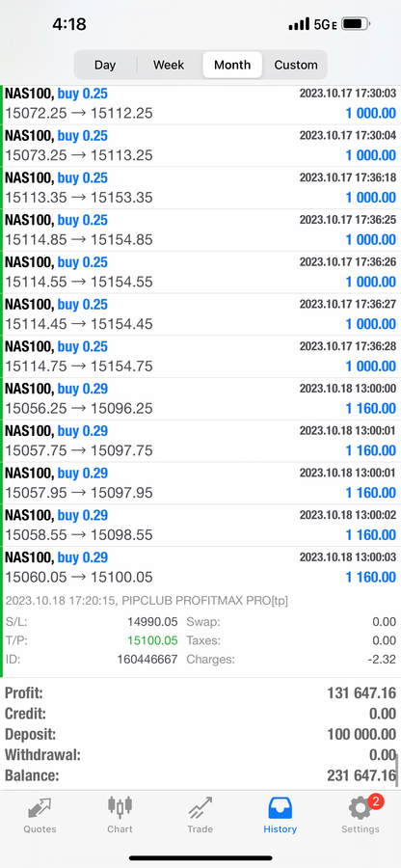Tap the Profit total 131 647.16
The image size is (401, 868).
(361, 693)
